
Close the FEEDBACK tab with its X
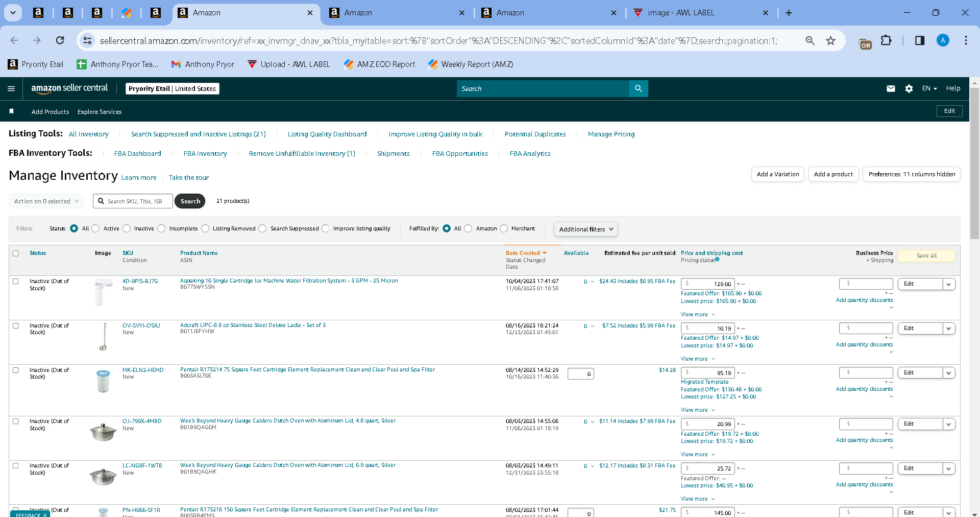coord(45,514)
